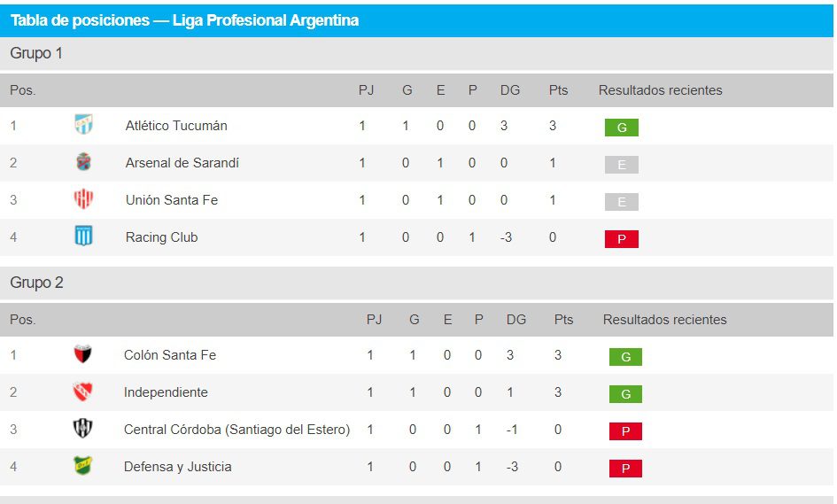
Task: Click Colón Santa Fe's green G result badge
Action: (625, 357)
